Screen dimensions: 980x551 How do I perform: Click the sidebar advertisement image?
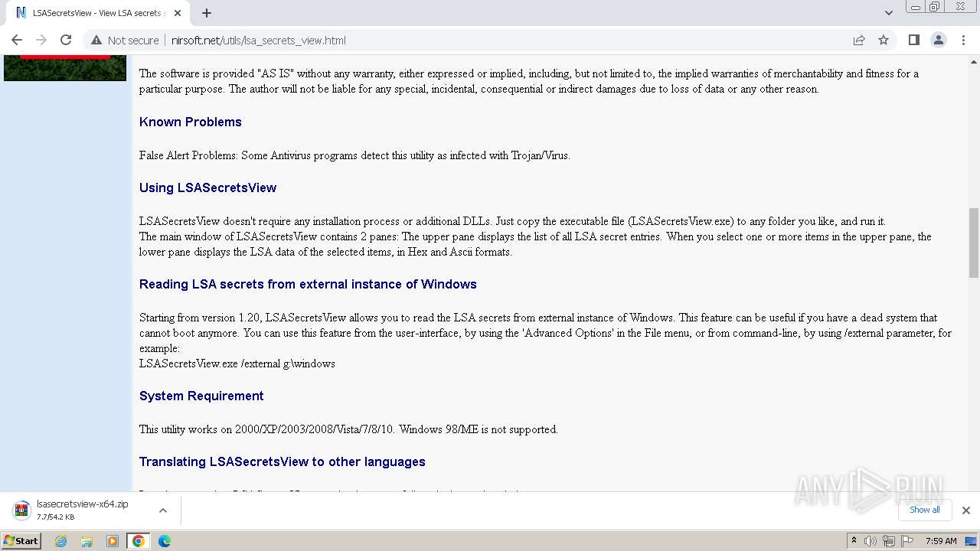click(x=65, y=68)
